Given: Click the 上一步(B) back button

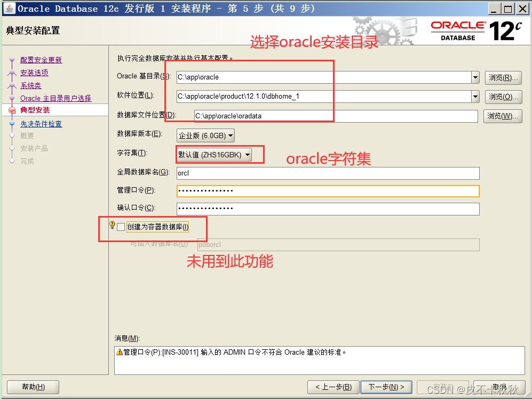Looking at the screenshot, I should pos(333,387).
